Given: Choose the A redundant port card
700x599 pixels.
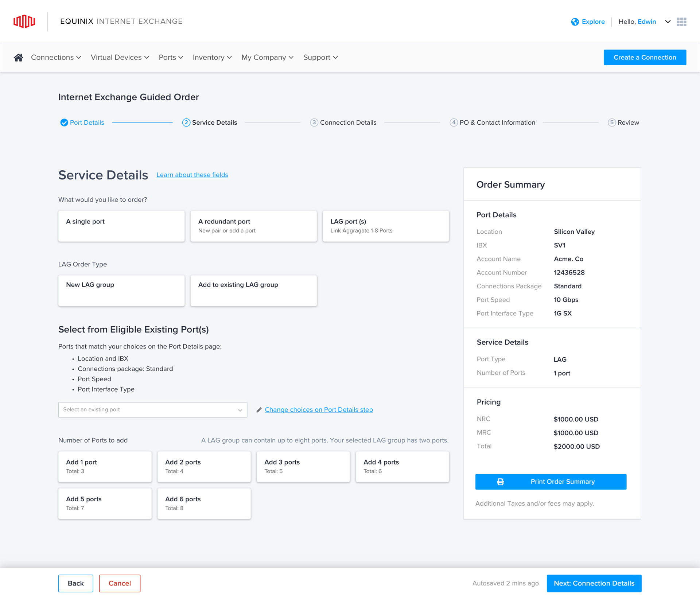Looking at the screenshot, I should [x=253, y=226].
